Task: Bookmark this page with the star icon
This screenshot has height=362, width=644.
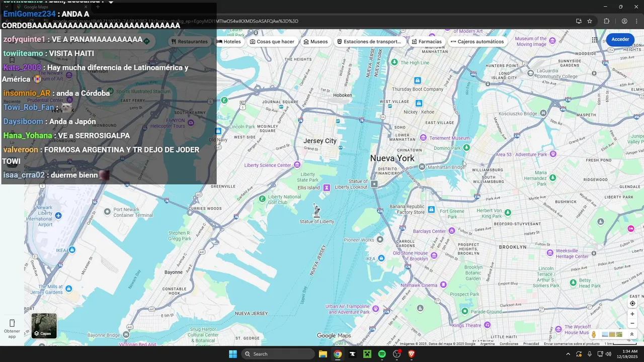Action: (x=590, y=21)
